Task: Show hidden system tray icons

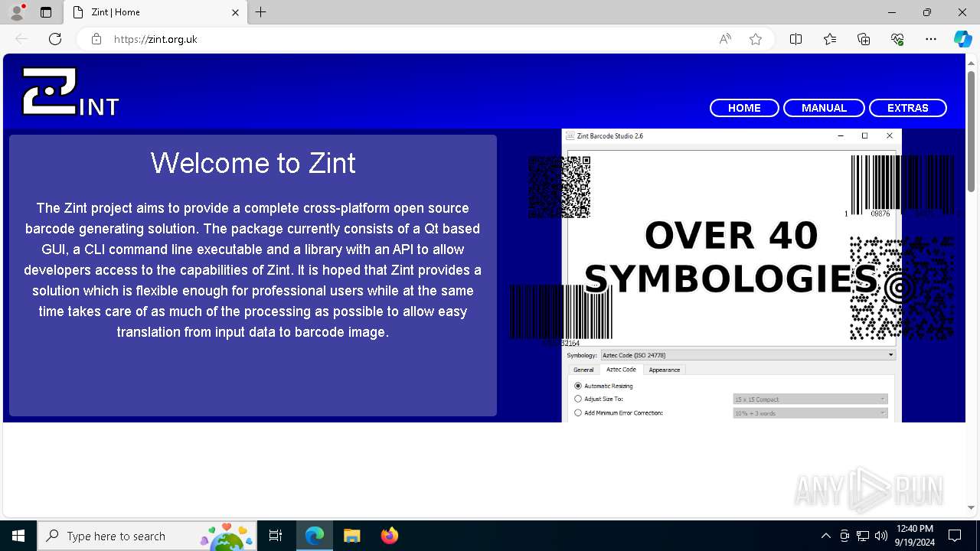Action: tap(825, 536)
